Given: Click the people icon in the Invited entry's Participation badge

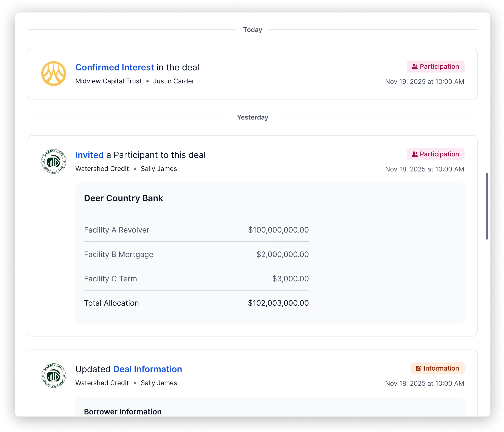Looking at the screenshot, I should [415, 154].
